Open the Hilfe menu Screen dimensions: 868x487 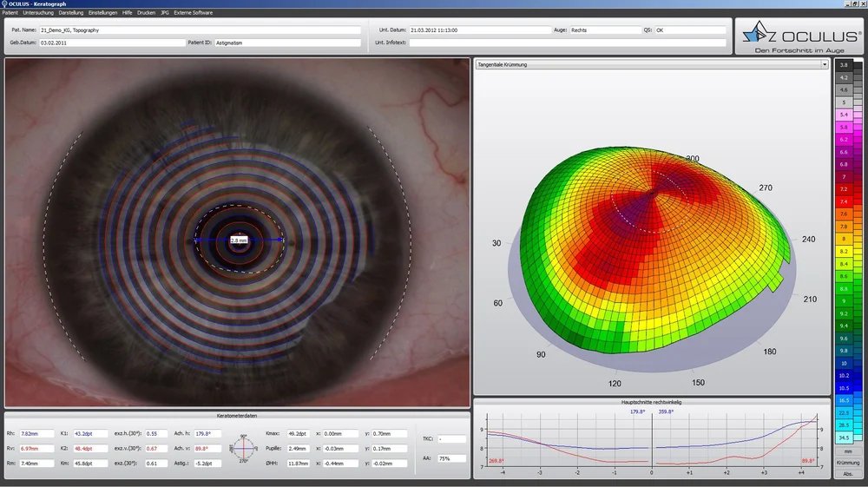[x=128, y=12]
